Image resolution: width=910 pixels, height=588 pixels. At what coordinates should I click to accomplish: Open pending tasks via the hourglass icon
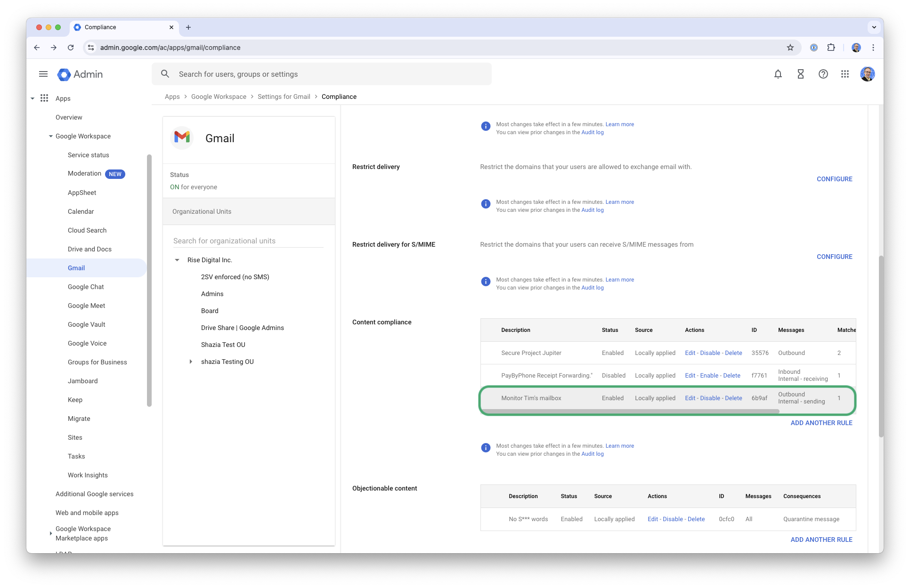click(800, 74)
